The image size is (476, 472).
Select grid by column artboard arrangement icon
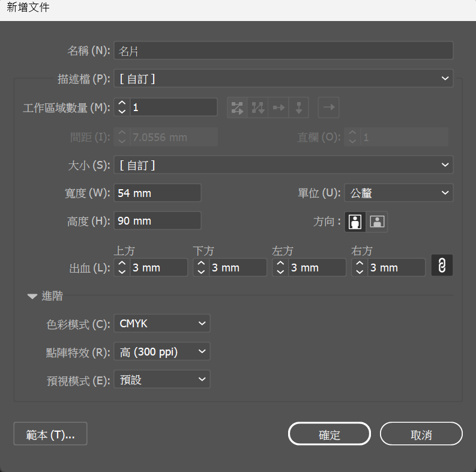258,107
